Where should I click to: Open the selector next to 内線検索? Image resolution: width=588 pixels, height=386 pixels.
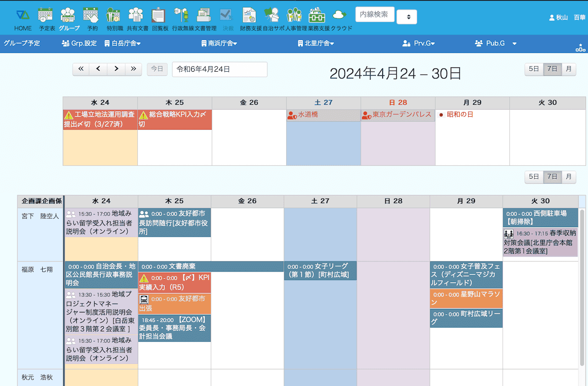[407, 17]
